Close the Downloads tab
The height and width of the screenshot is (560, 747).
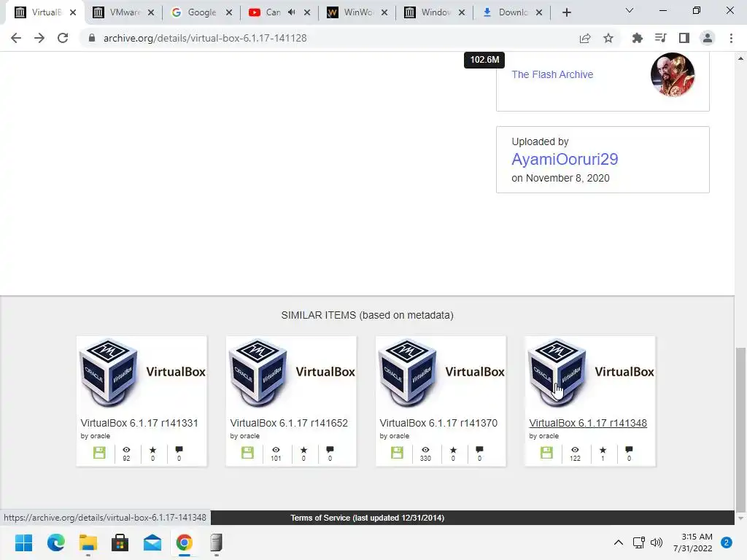pyautogui.click(x=539, y=12)
